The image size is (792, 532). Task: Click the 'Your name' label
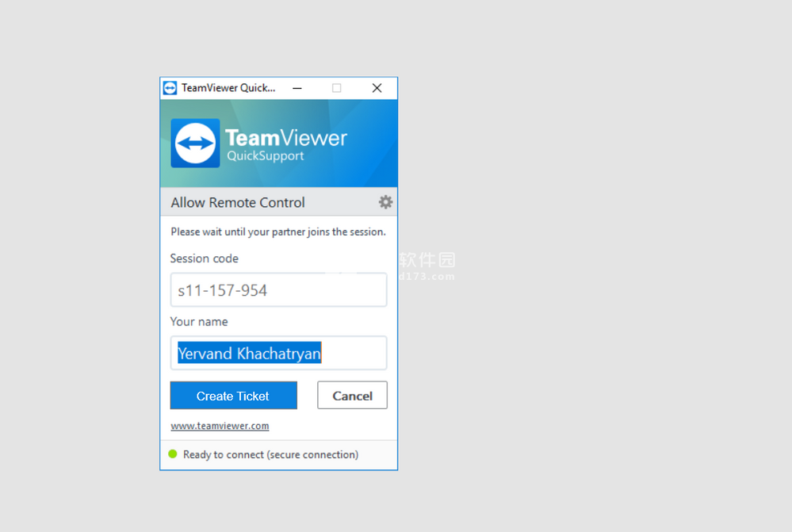(x=199, y=322)
